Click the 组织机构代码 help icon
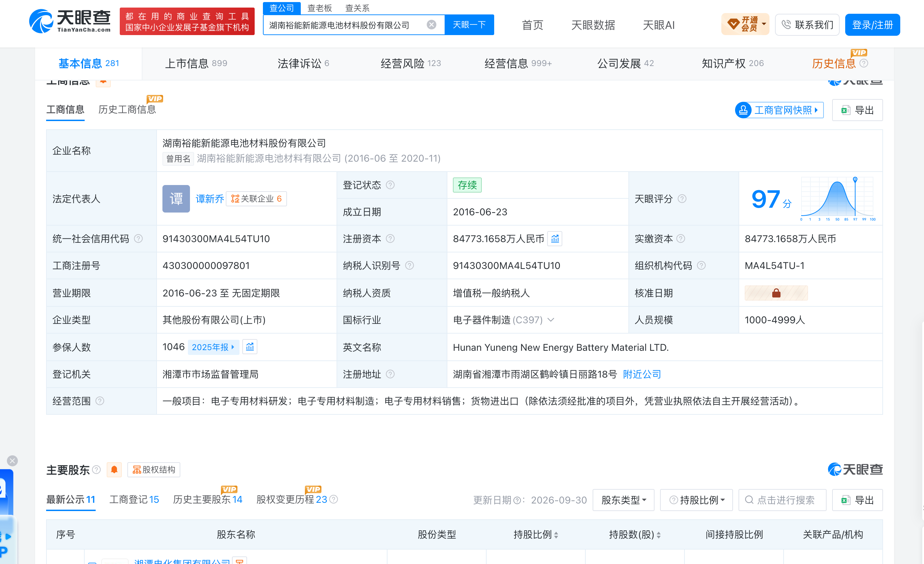The image size is (924, 564). point(701,266)
